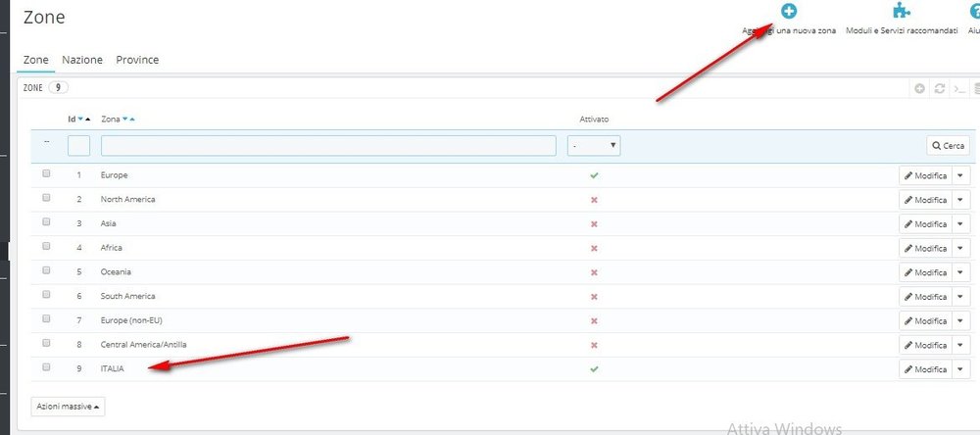Expand actions dropdown for Africa row

click(960, 248)
